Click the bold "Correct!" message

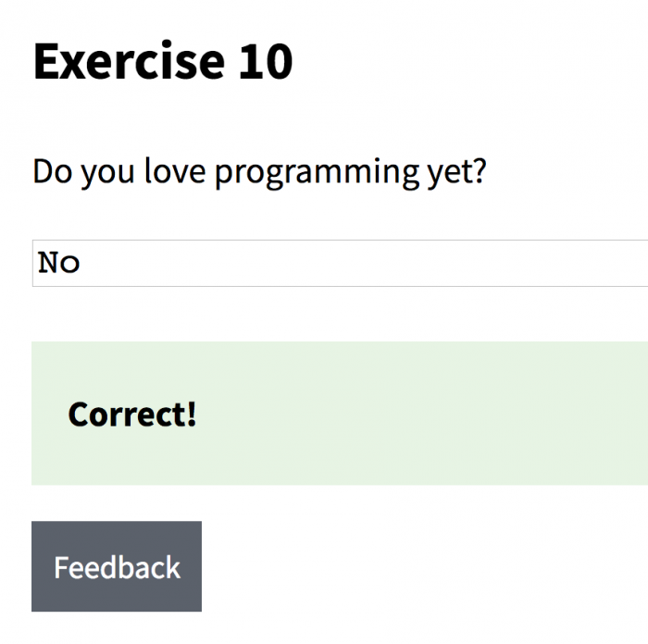coord(132,415)
